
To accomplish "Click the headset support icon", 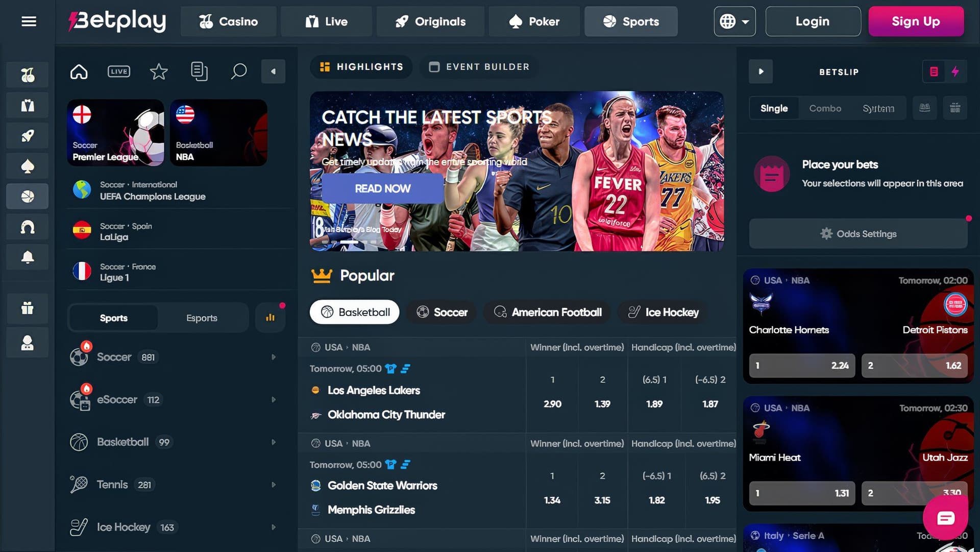I will [x=27, y=227].
